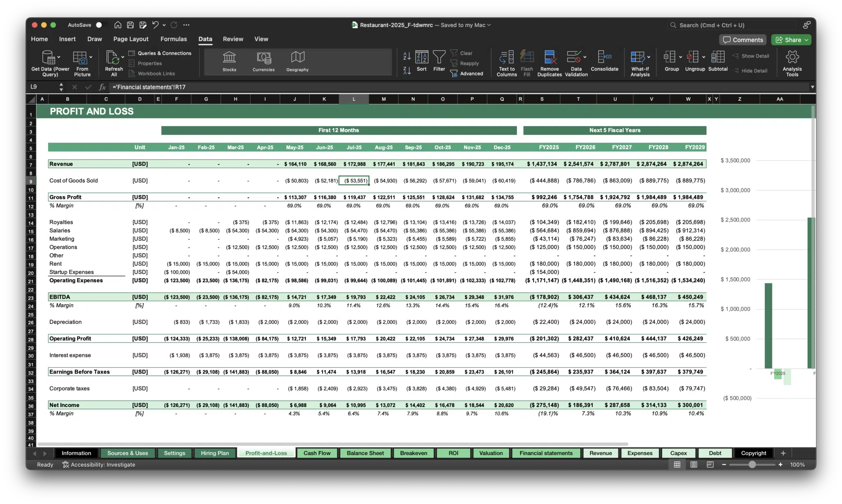Click Accessibility: Investigate in status bar

point(99,465)
